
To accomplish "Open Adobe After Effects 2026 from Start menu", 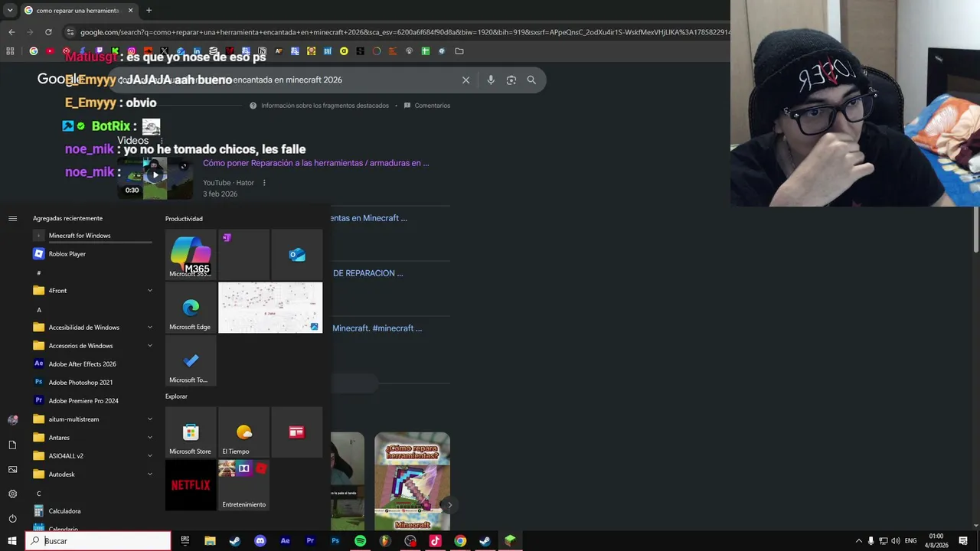I will click(92, 364).
